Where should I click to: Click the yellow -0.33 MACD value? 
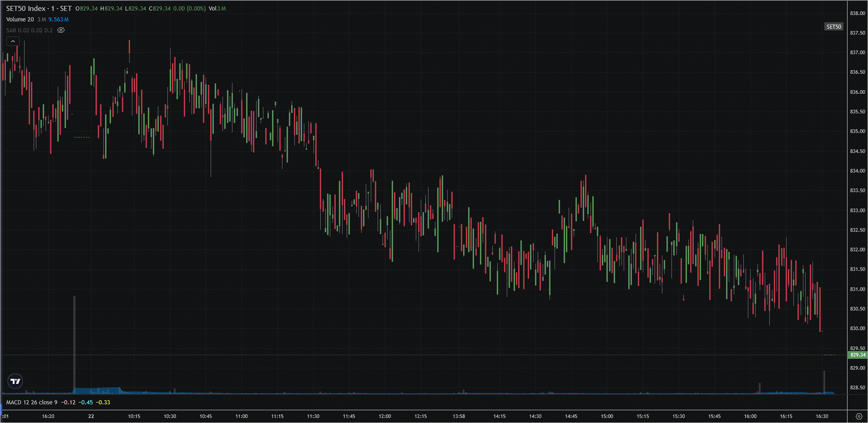(x=103, y=403)
